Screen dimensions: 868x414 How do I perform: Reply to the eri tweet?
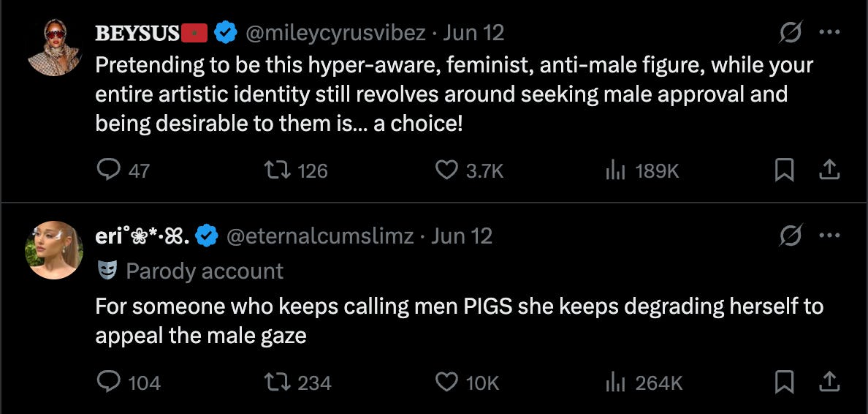coord(108,382)
